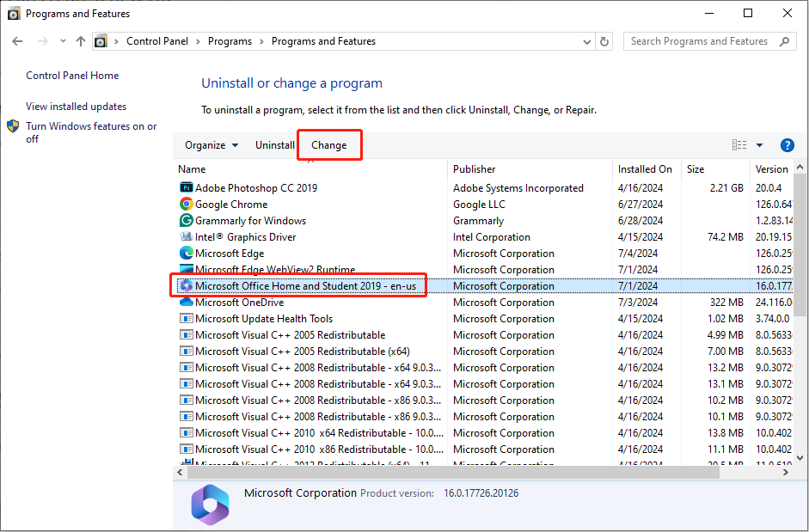The height and width of the screenshot is (532, 809).
Task: Click the horizontal scrollbar left arrow
Action: (180, 473)
